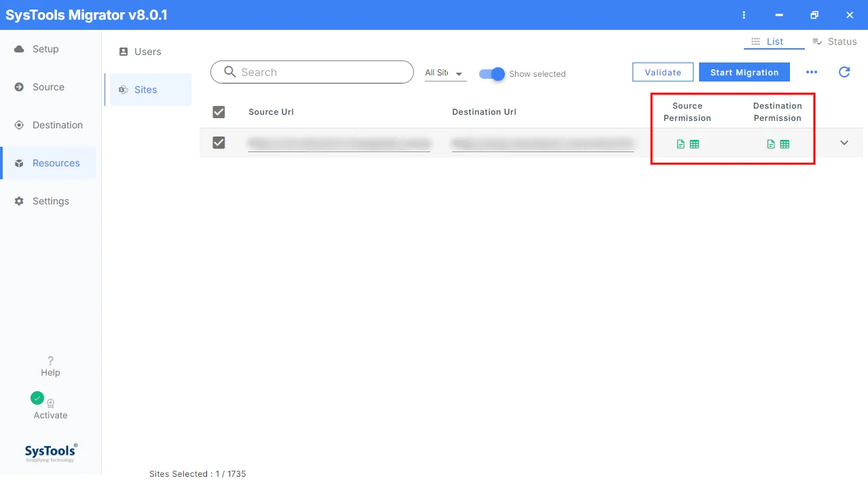Click the Activate license badge icon

pyautogui.click(x=51, y=403)
